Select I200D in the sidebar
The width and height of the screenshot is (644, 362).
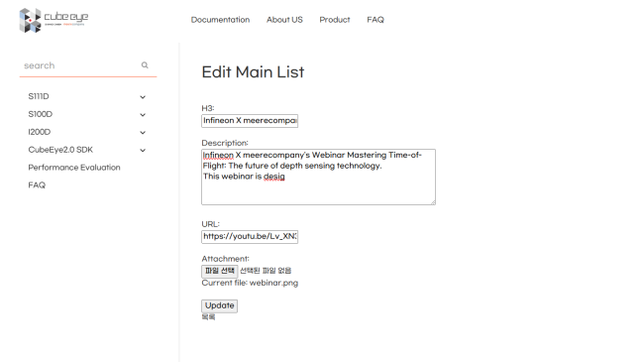pos(40,132)
